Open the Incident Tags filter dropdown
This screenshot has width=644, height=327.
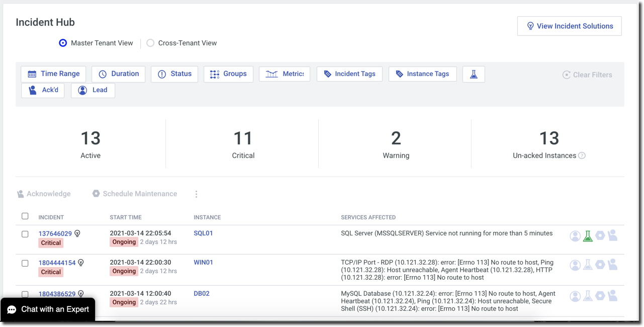[349, 74]
